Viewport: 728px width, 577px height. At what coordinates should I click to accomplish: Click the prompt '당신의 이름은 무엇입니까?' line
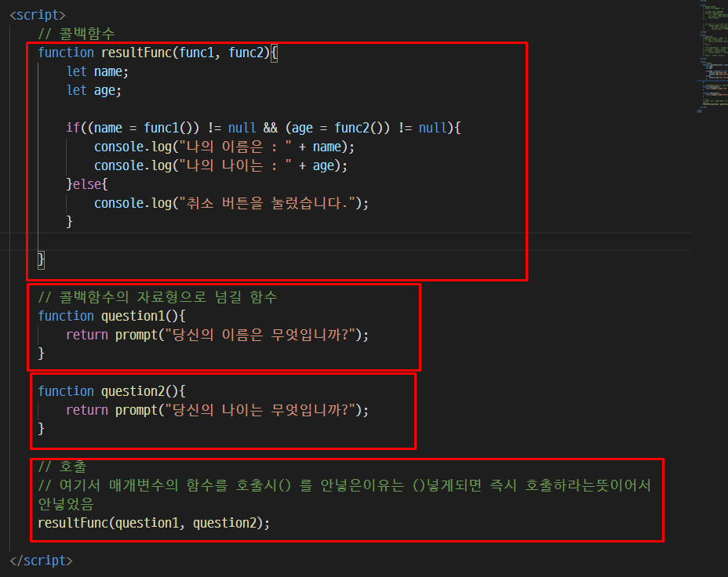tap(217, 335)
